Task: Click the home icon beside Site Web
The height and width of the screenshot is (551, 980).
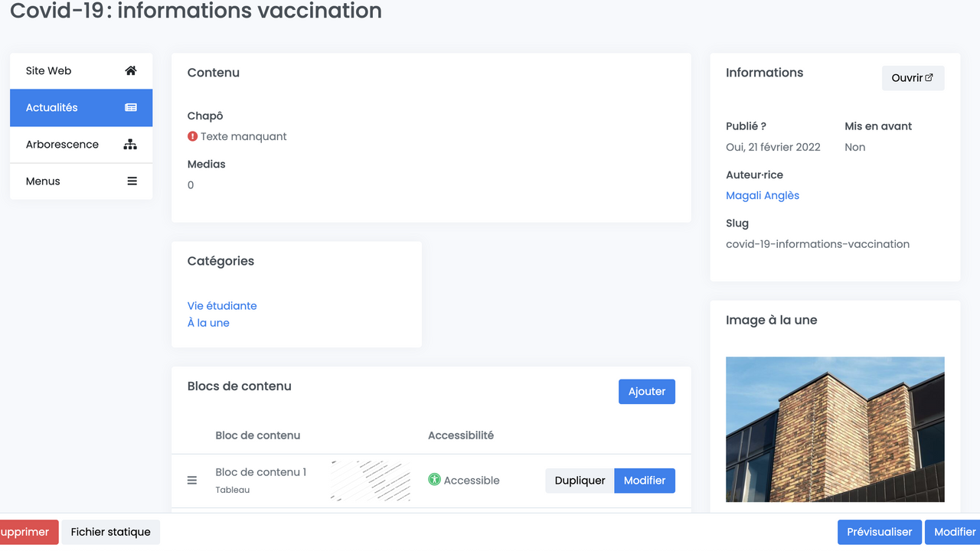Action: 131,70
